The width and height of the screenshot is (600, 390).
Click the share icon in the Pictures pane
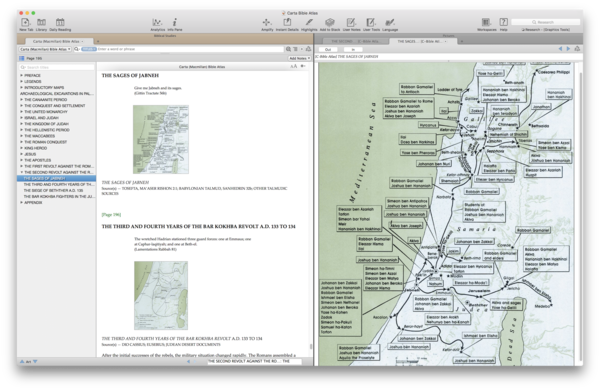coord(577,49)
